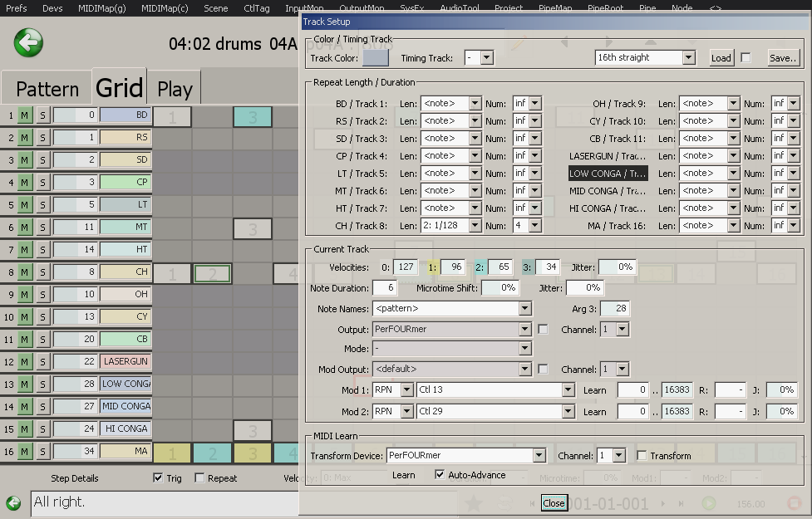Uncheck the Trig checkbox in Step Details
This screenshot has height=519, width=812.
[x=159, y=478]
